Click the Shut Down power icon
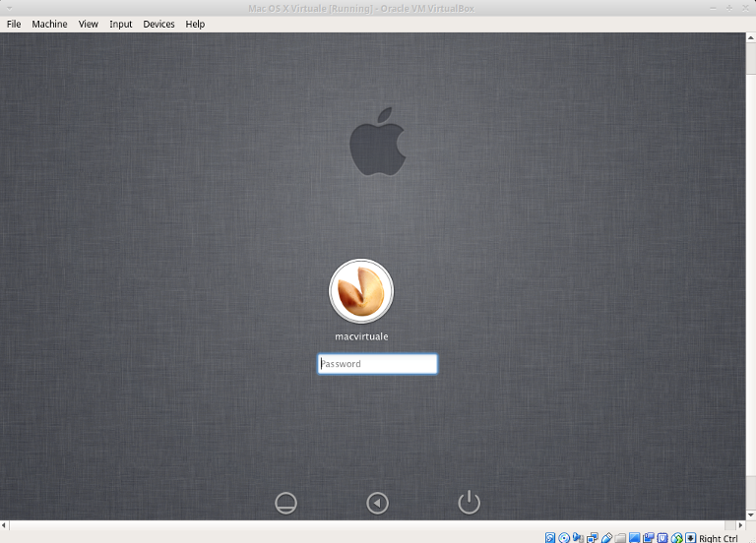 coord(470,502)
